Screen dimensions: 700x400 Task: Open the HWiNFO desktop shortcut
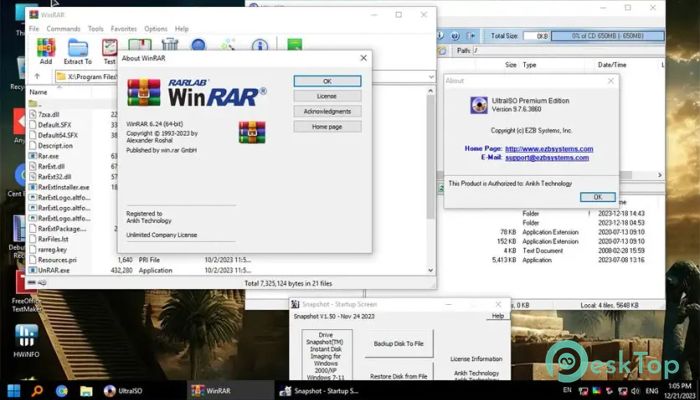[x=26, y=341]
